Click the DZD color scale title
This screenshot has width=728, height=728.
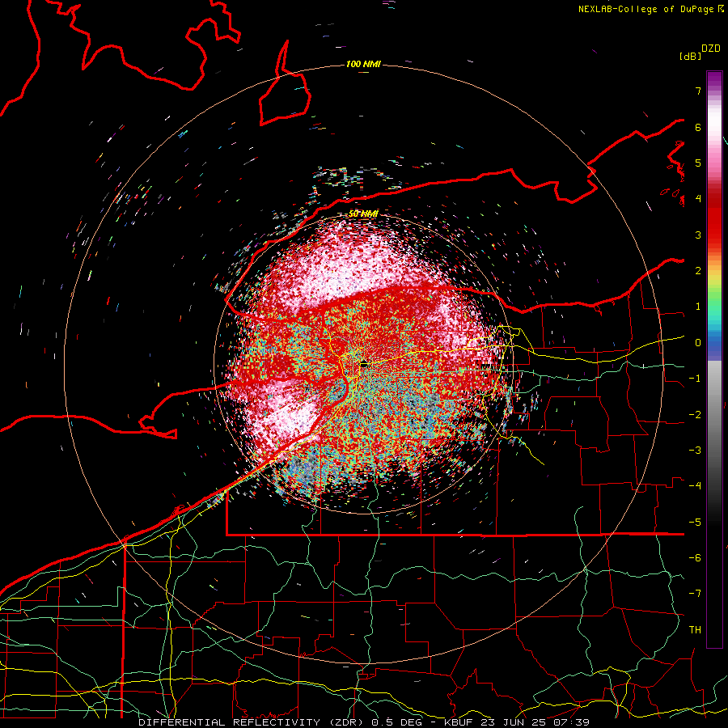(x=711, y=49)
